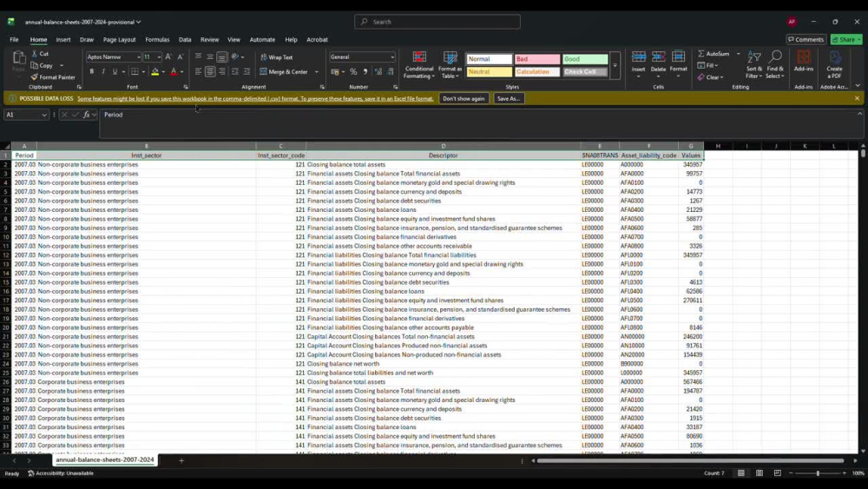
Task: Increase font size with larger A icon
Action: (168, 57)
